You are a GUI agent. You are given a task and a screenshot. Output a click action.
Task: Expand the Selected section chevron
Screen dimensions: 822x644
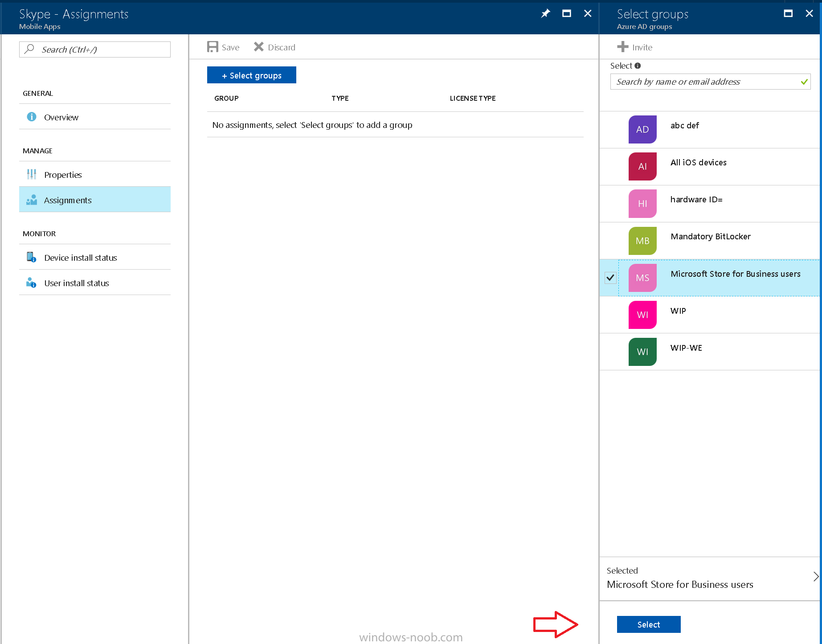815,576
